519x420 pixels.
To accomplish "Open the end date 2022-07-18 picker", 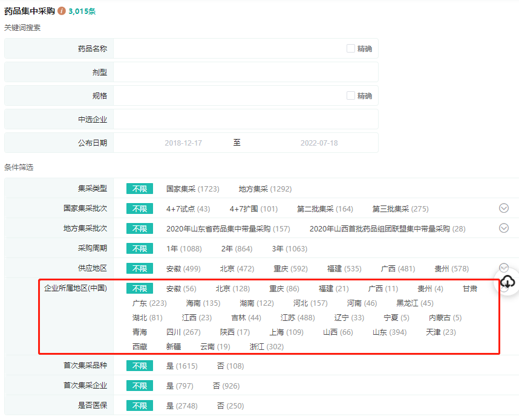I will tap(319, 143).
